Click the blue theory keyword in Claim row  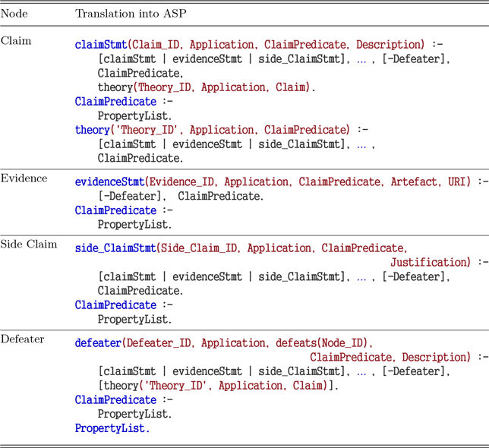click(92, 130)
